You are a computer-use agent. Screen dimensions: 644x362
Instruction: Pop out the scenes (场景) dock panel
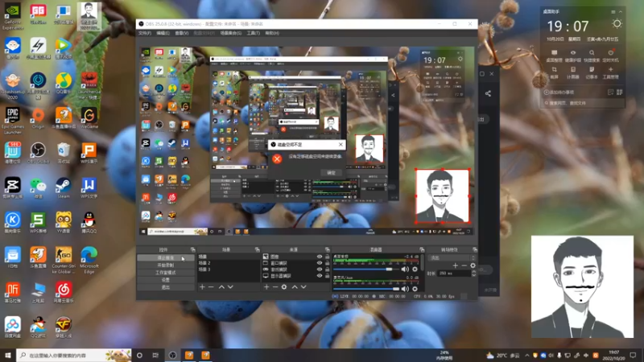tap(257, 249)
